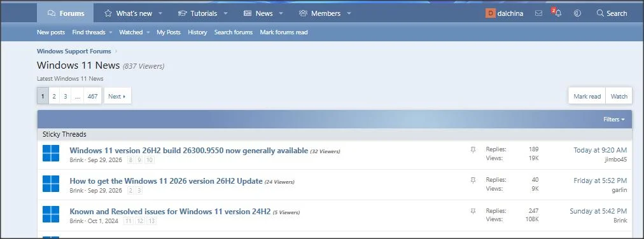The image size is (644, 239).
Task: Open My Posts
Action: coord(169,32)
